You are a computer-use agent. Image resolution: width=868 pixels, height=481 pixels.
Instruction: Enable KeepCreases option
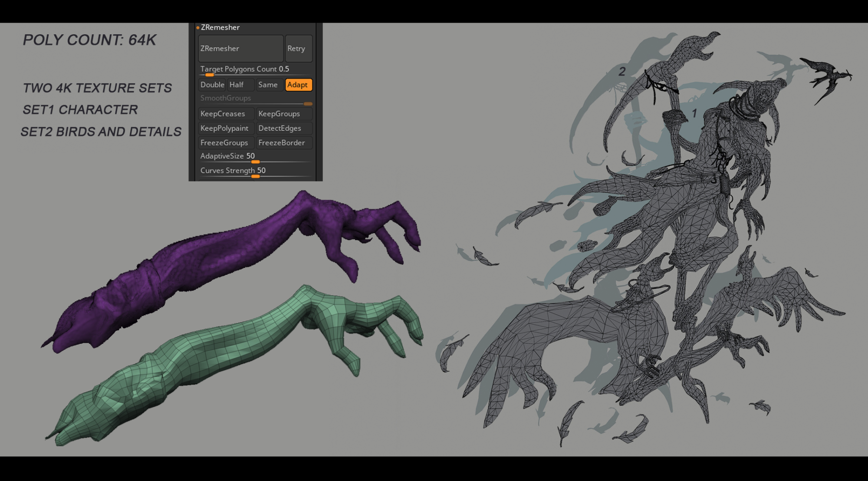click(226, 114)
